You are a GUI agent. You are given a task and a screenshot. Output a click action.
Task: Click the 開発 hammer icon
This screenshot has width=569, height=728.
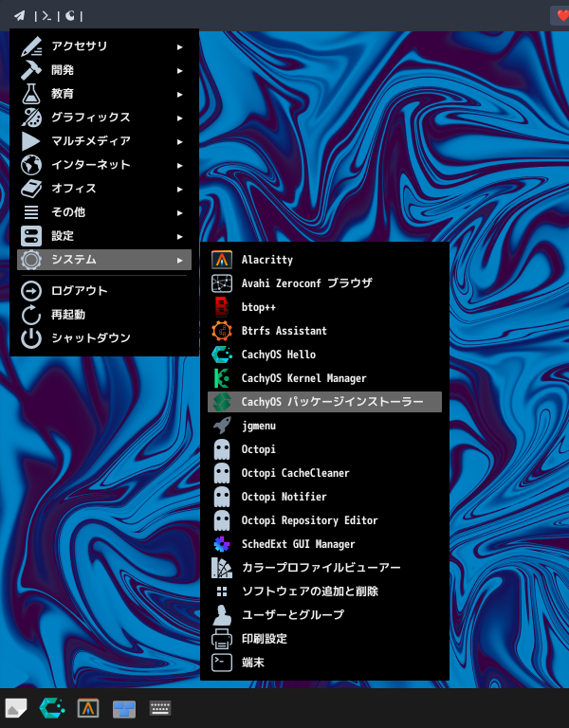pyautogui.click(x=31, y=70)
